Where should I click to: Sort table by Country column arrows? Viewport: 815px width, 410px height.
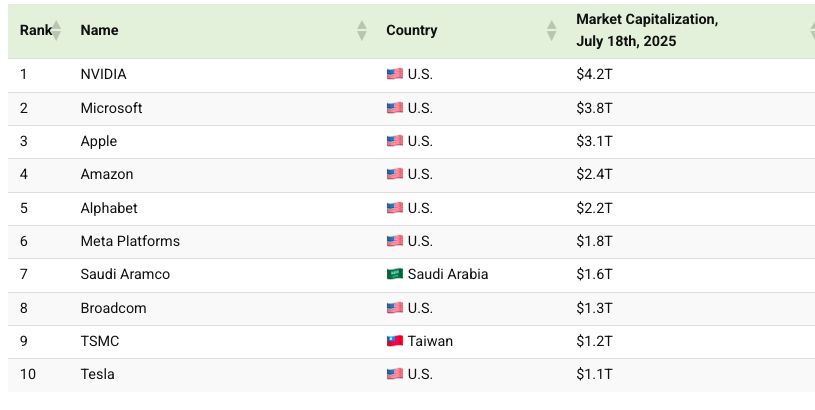[x=551, y=30]
